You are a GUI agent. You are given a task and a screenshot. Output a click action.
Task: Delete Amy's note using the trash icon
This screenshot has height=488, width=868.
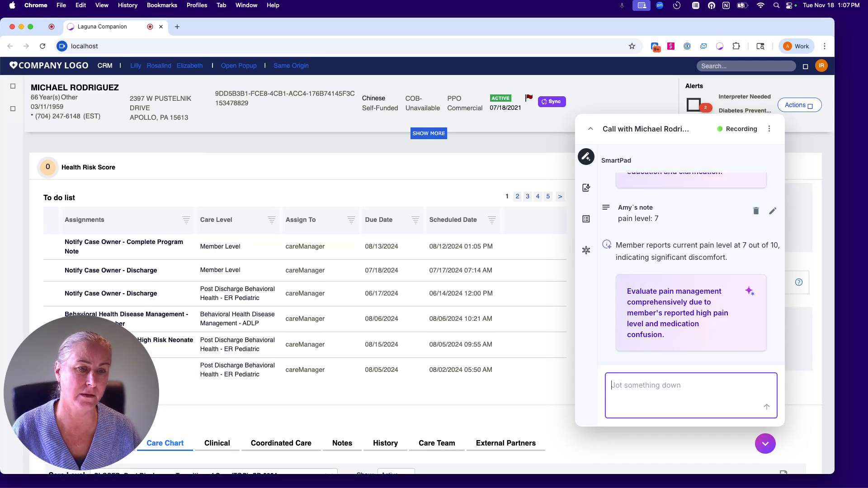click(756, 211)
